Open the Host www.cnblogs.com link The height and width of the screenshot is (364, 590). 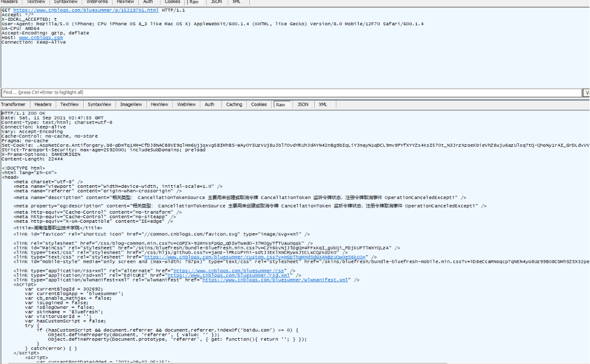41,37
